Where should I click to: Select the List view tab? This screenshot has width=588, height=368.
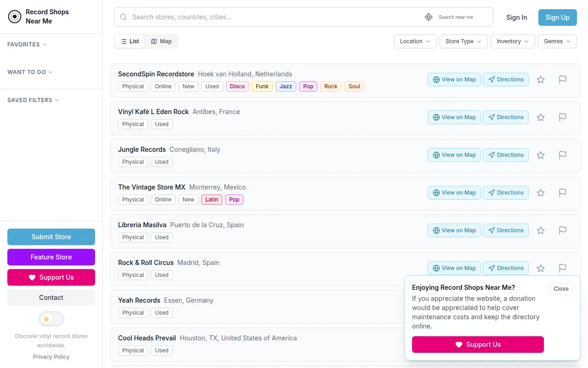coord(130,41)
